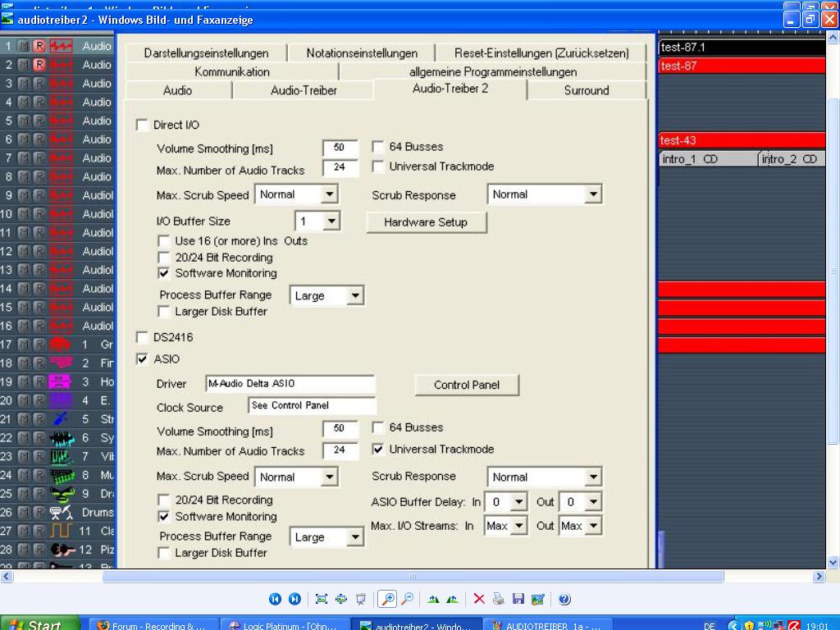
Task: Switch to AUDIOTREIBER_1a taskbar window
Action: [546, 626]
